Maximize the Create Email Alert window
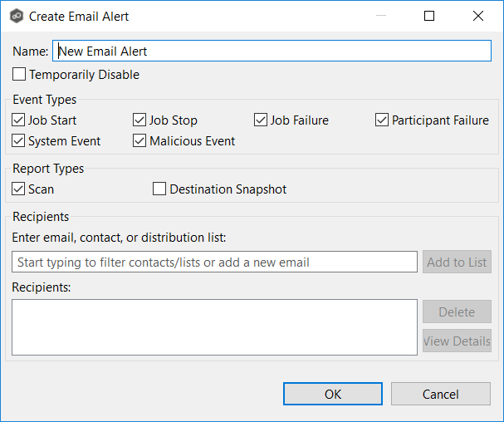 tap(429, 16)
